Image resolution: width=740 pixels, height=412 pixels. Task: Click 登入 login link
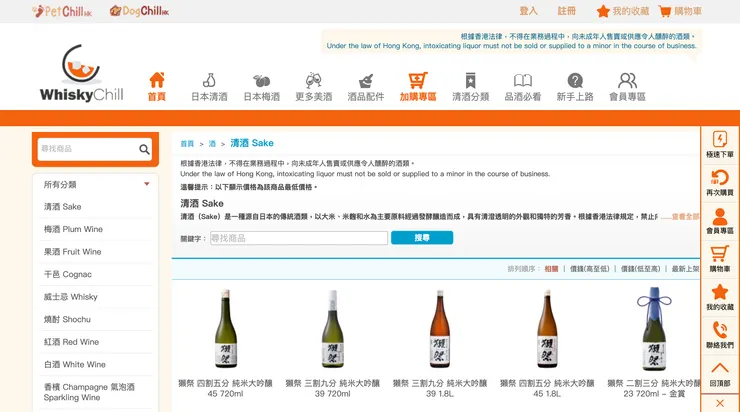[x=528, y=11]
